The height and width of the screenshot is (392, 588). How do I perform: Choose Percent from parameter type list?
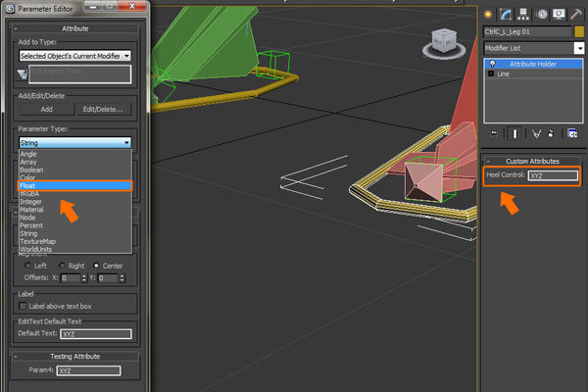(x=75, y=225)
